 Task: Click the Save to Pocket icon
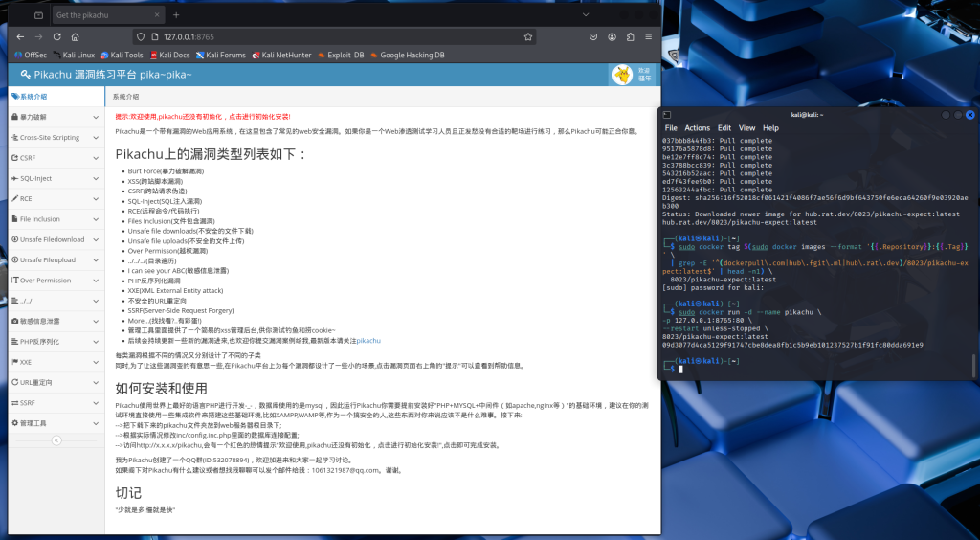click(x=593, y=36)
